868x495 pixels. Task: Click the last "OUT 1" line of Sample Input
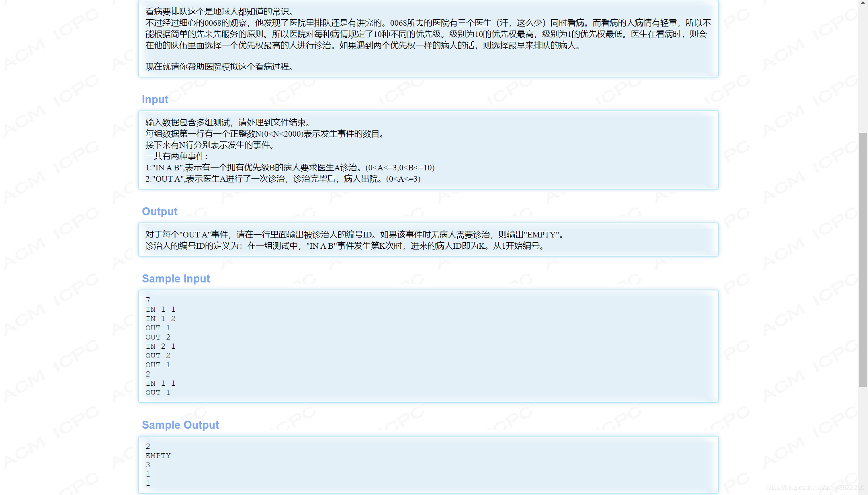tap(158, 393)
